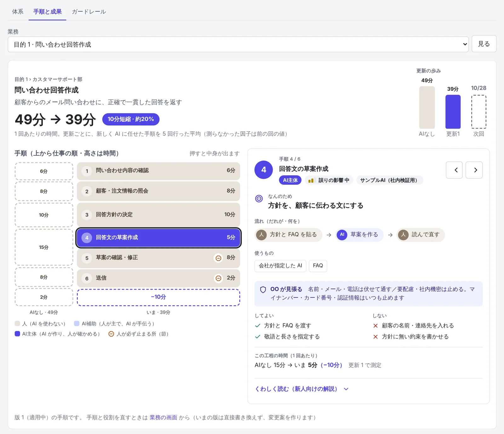Open step 3 回答方針の決定

pyautogui.click(x=158, y=215)
